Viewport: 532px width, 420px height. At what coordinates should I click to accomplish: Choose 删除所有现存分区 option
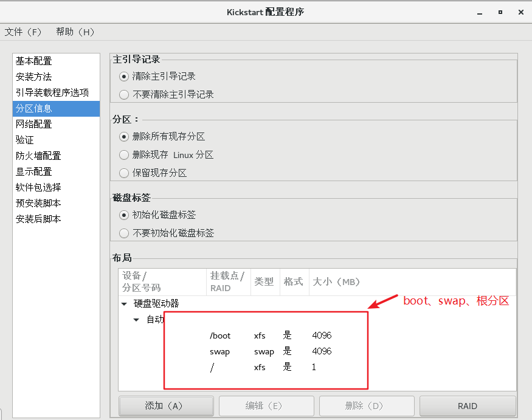124,137
